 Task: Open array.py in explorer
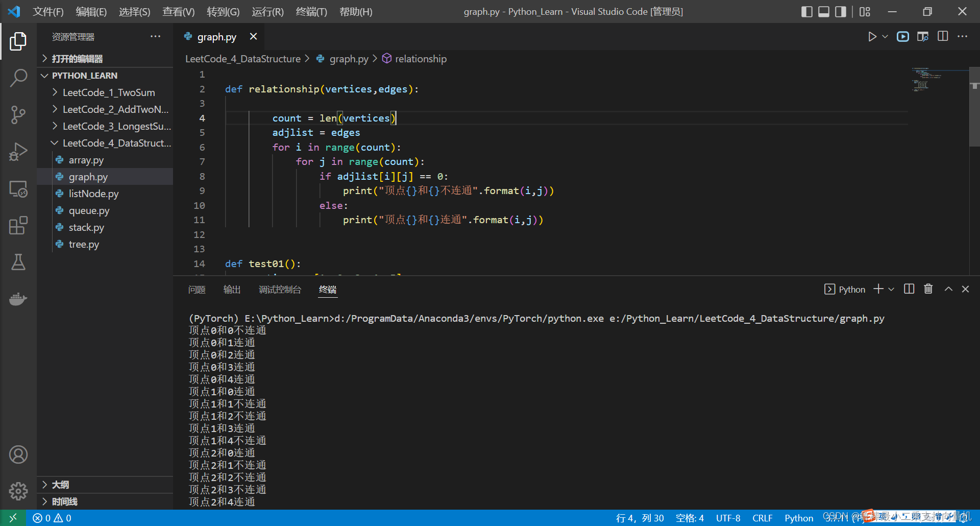click(x=105, y=160)
